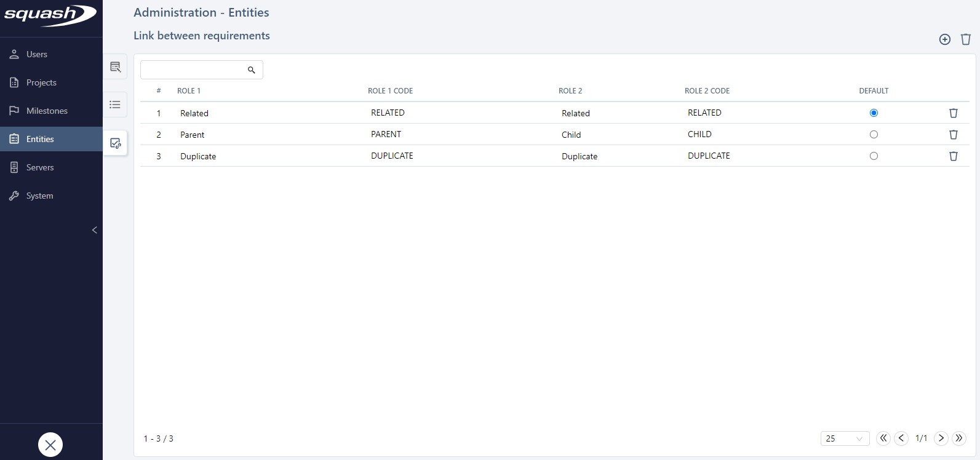
Task: Click the add link type plus icon
Action: 944,39
